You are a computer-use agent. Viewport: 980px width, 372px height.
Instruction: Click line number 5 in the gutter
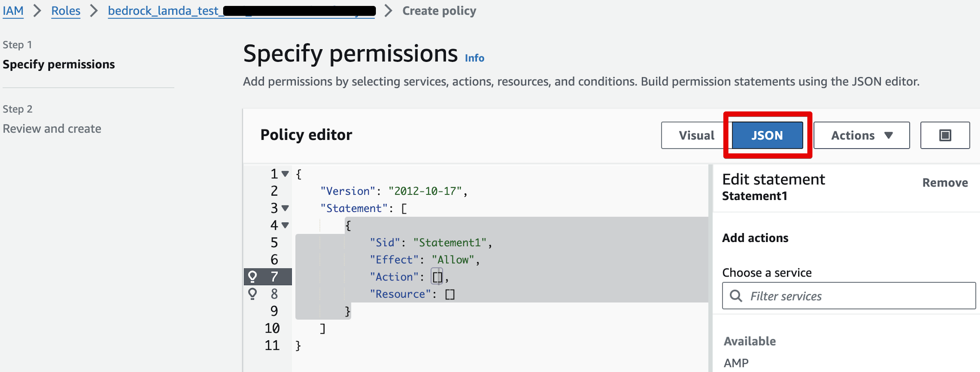(x=274, y=242)
